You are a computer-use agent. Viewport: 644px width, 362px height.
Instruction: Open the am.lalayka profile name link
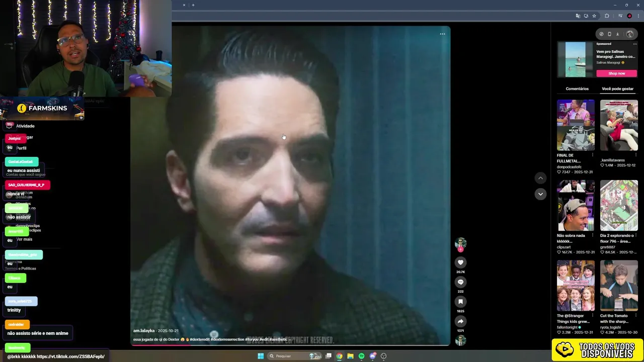tap(144, 331)
